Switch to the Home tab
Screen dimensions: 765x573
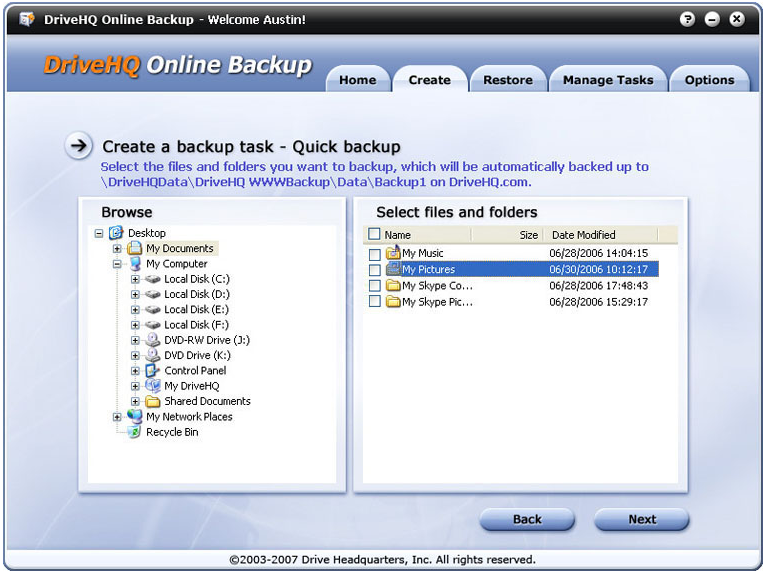click(358, 80)
